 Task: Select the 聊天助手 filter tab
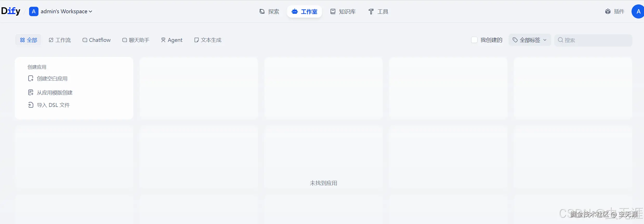(x=136, y=40)
